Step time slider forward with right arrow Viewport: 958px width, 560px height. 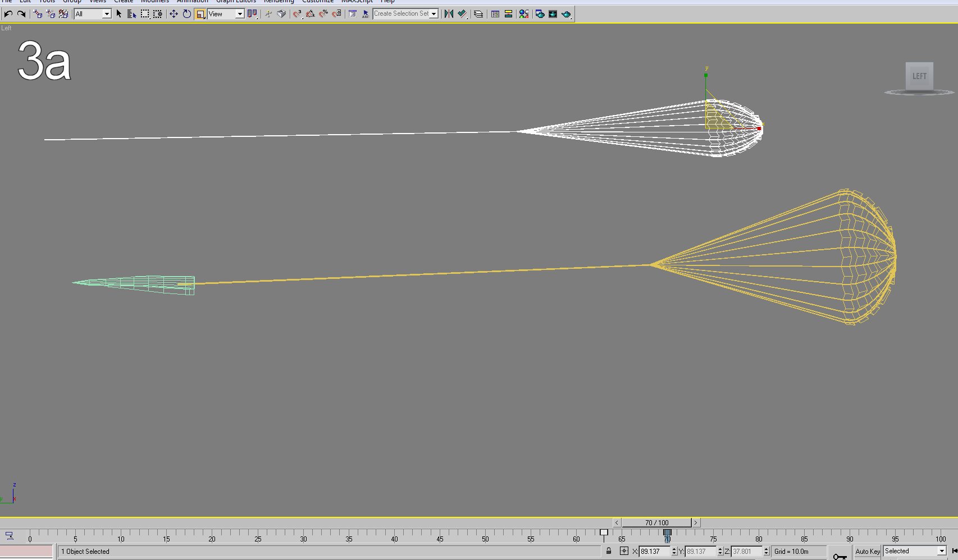click(695, 522)
